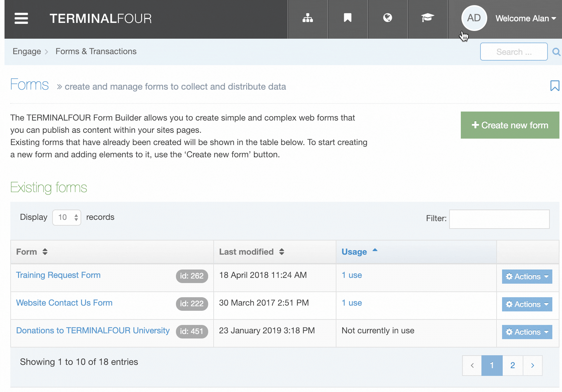Viewport: 562px width, 392px height.
Task: Go to page 2 of entries
Action: tap(512, 366)
